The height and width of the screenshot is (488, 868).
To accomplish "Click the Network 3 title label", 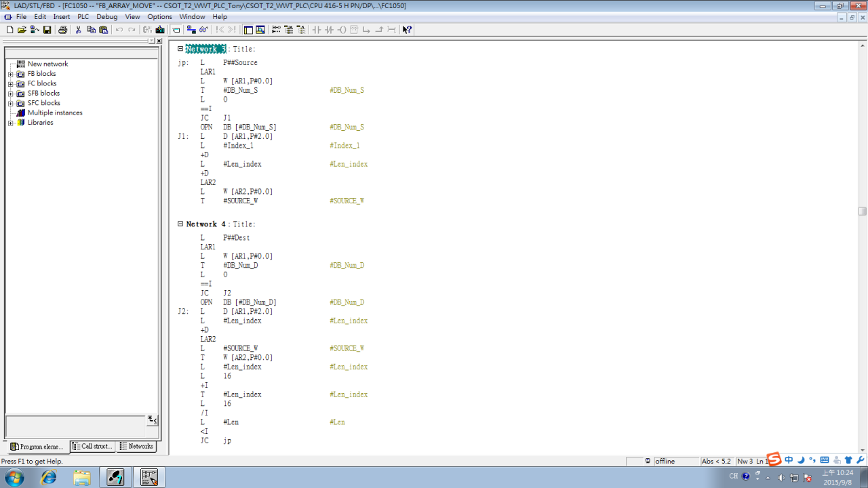I will tap(205, 49).
